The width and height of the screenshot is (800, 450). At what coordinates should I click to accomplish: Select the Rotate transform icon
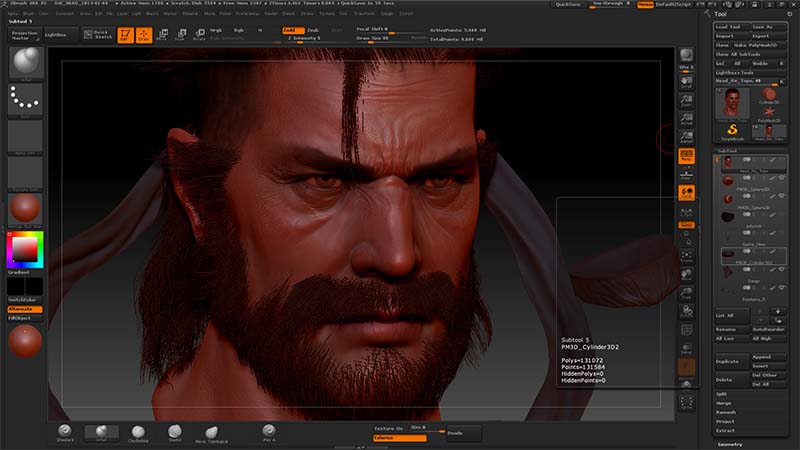tap(197, 34)
